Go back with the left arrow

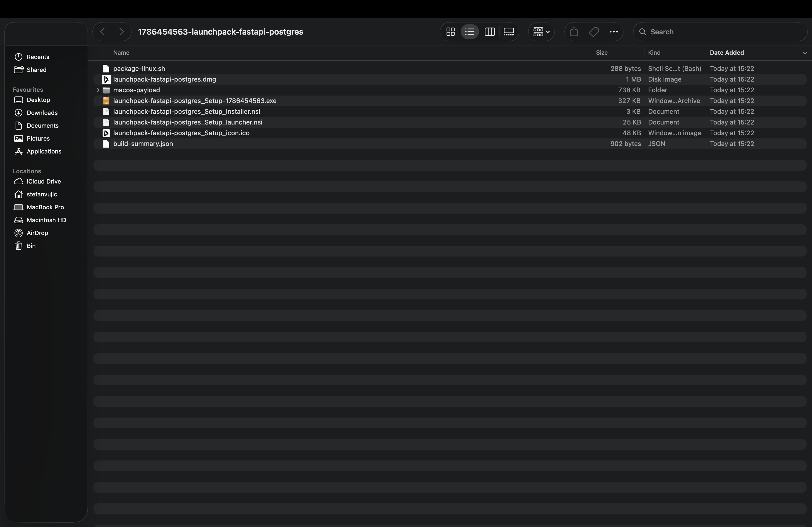point(102,32)
